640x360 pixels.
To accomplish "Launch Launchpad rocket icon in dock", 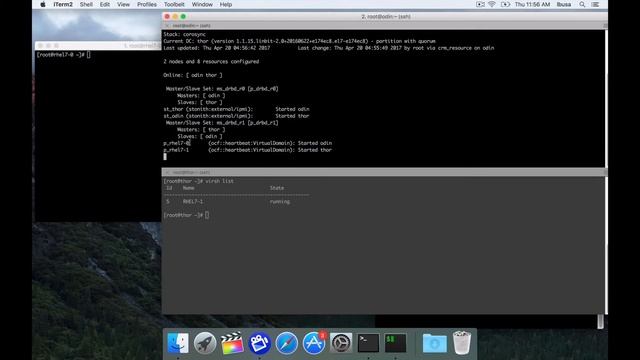I will (205, 343).
